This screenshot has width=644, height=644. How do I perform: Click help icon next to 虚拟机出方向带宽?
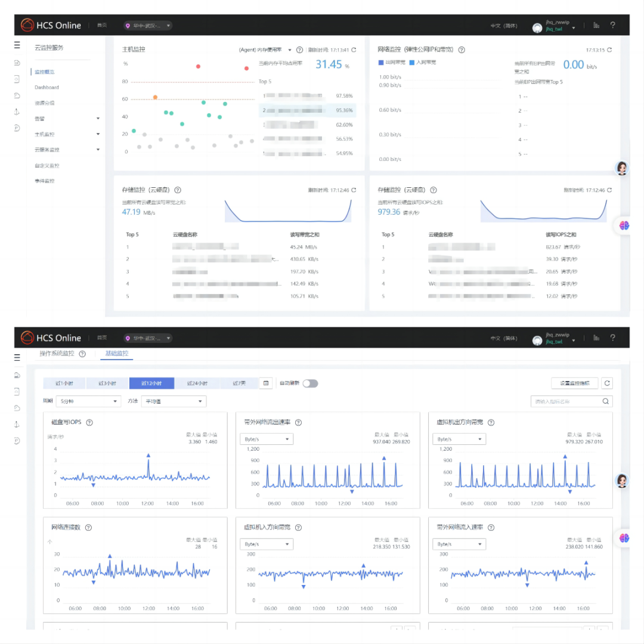pos(491,422)
